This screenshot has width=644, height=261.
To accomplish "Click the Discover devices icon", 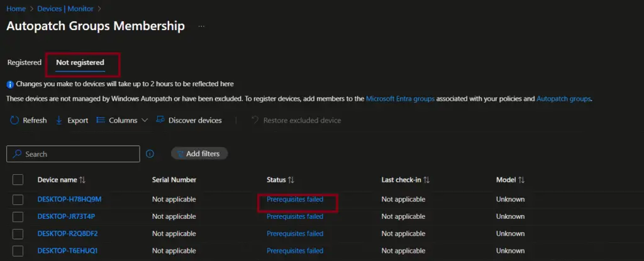I will coord(160,120).
